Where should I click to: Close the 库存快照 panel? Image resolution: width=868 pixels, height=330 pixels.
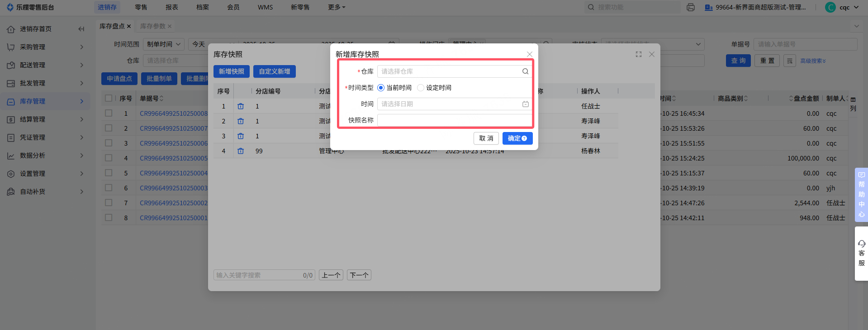pos(652,54)
